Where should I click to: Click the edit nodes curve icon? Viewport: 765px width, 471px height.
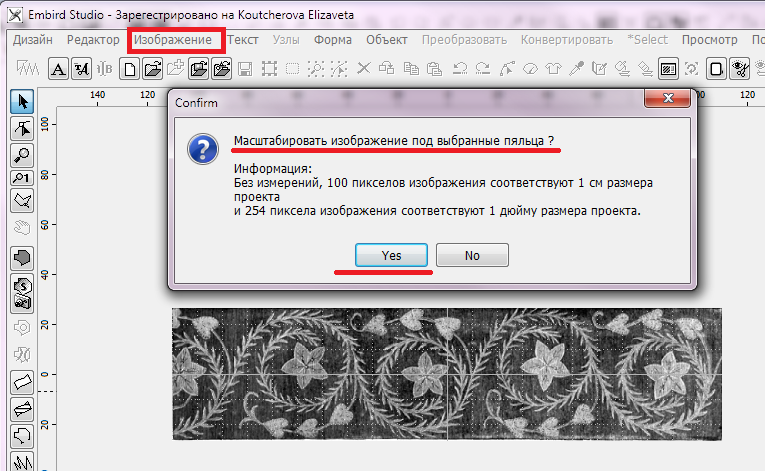507,69
